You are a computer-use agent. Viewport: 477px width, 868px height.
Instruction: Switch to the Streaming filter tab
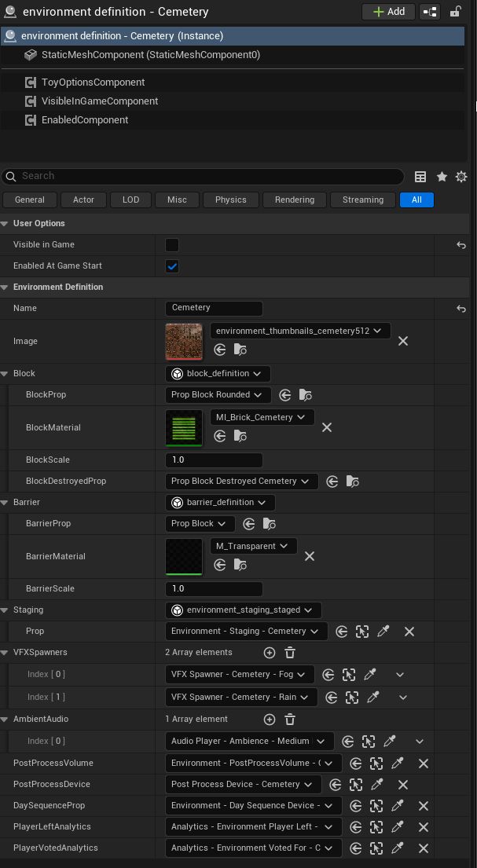click(363, 200)
